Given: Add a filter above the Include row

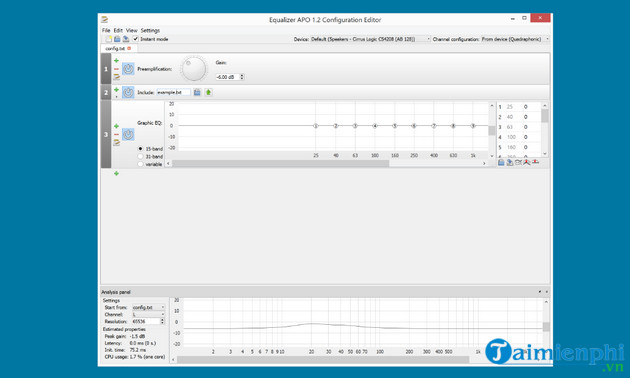Looking at the screenshot, I should point(116,90).
